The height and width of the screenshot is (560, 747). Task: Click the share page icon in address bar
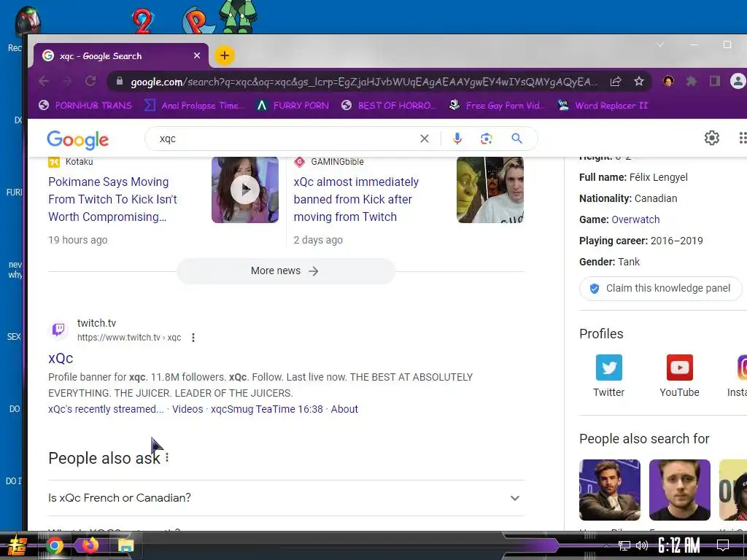[616, 82]
